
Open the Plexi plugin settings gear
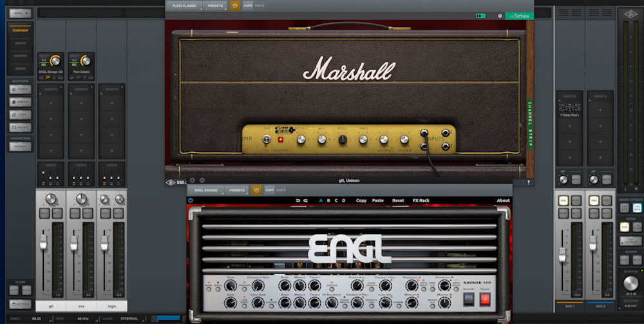pos(500,15)
